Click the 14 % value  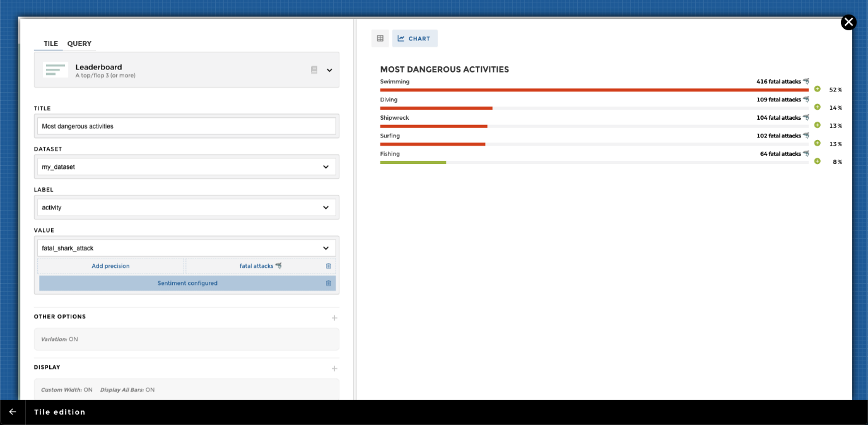click(836, 108)
